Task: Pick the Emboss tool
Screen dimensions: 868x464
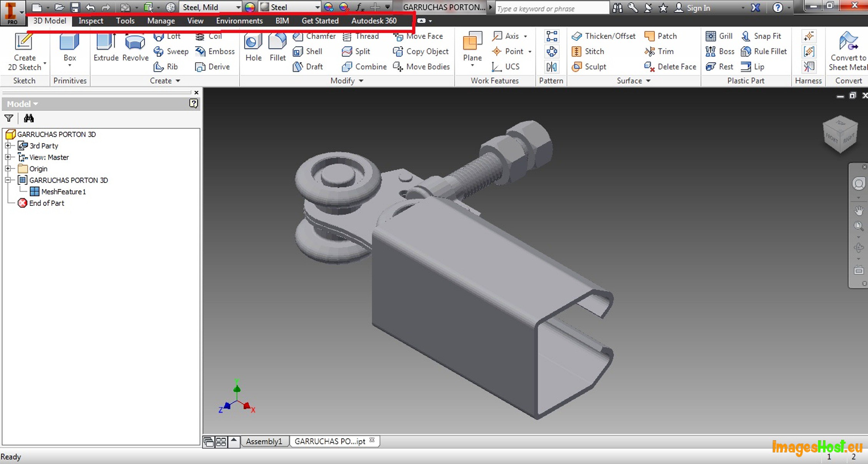Action: 215,51
